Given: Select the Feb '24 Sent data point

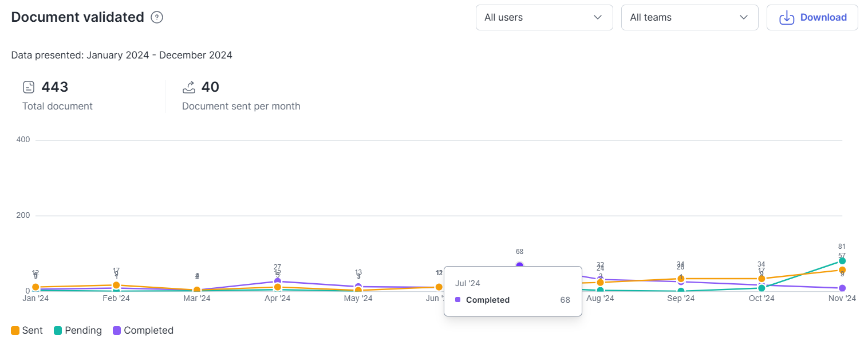Looking at the screenshot, I should coord(116,285).
